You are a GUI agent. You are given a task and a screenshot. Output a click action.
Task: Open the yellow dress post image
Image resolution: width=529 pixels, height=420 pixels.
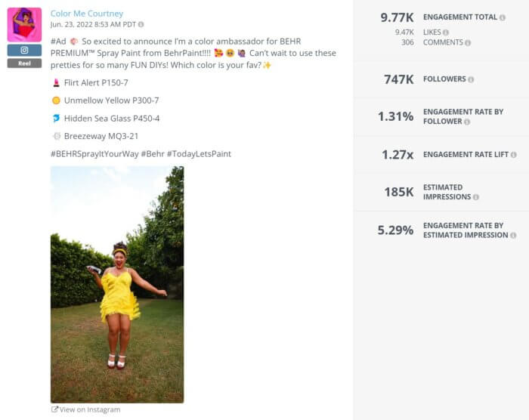pos(117,284)
